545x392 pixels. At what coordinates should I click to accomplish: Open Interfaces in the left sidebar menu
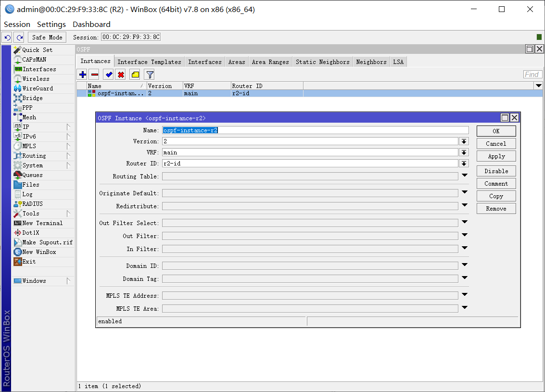pos(43,69)
